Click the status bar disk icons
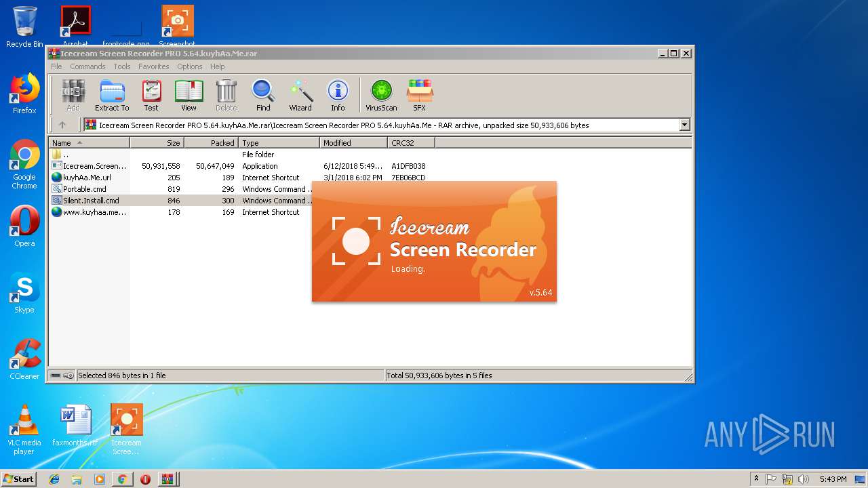Viewport: 868px width, 488px height. click(62, 375)
